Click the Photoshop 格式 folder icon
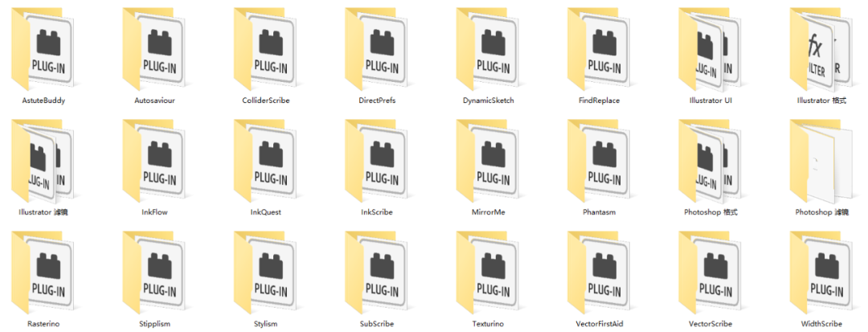The image size is (868, 332). click(x=710, y=161)
